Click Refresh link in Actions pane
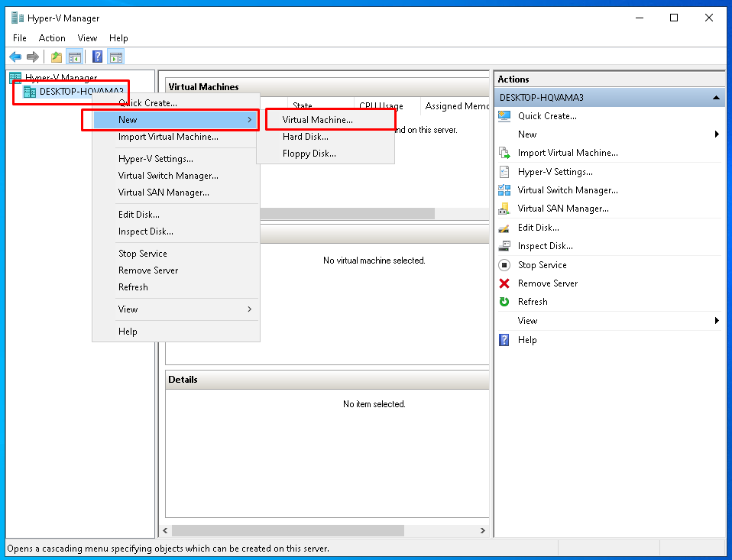Image resolution: width=732 pixels, height=560 pixels. click(533, 302)
